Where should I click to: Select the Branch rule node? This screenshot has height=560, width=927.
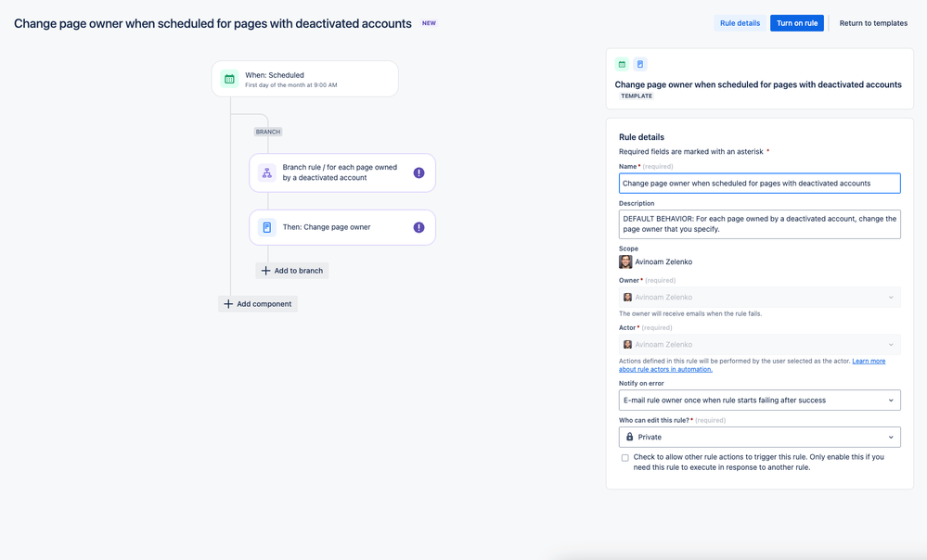[x=342, y=172]
